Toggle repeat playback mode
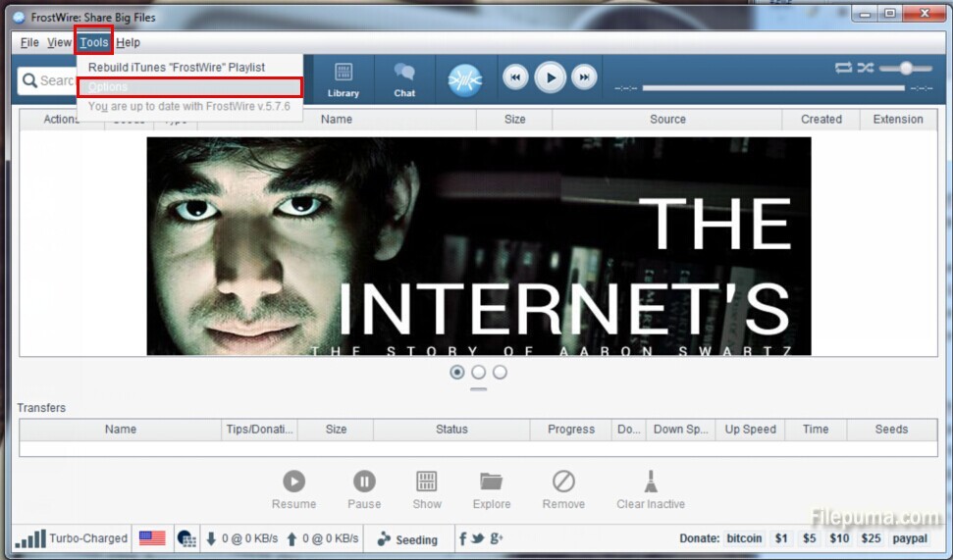Image resolution: width=953 pixels, height=560 pixels. pyautogui.click(x=843, y=68)
